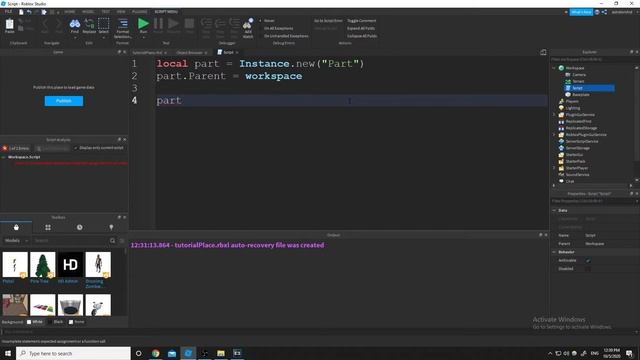Switch to the HOME ribbon tab

click(x=70, y=12)
